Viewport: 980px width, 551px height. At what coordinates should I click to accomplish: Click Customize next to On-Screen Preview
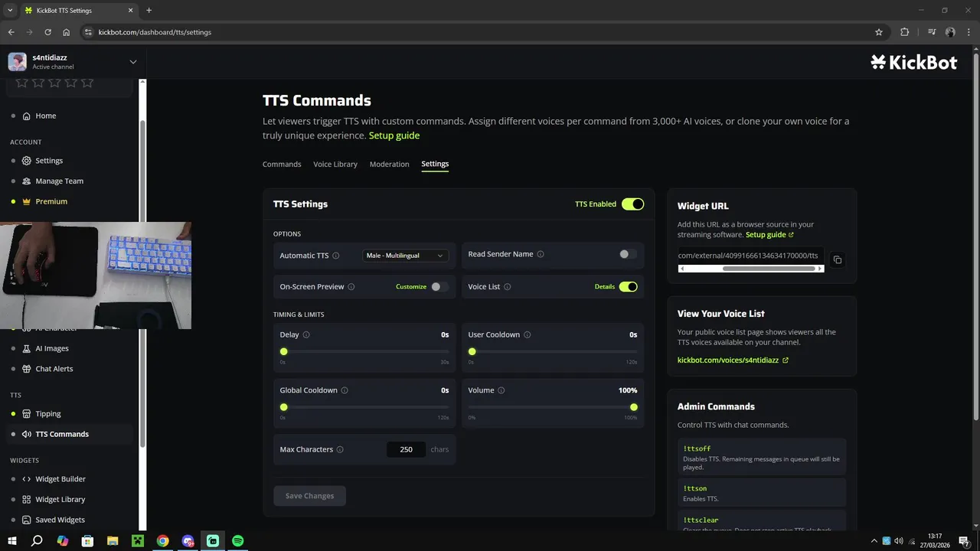(411, 287)
